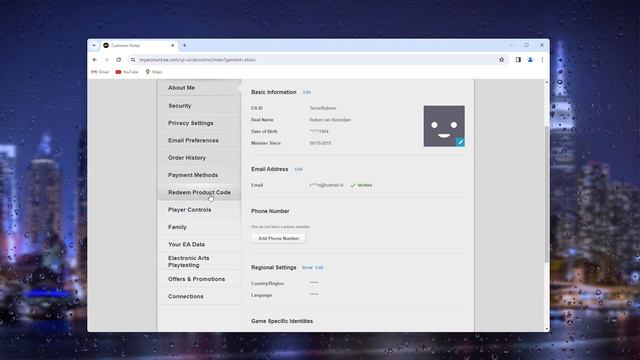Open the Gmail bookmark
The width and height of the screenshot is (640, 360).
(100, 72)
